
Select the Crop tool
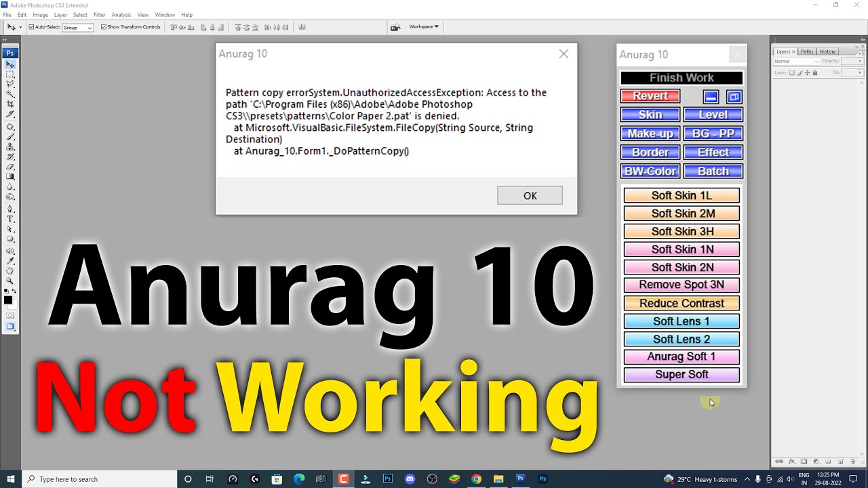[10, 104]
